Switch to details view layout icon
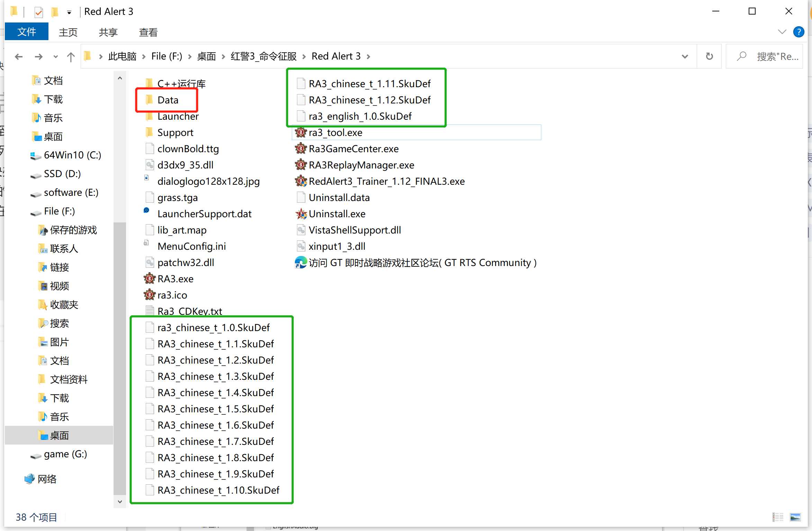The height and width of the screenshot is (531, 812). [x=778, y=517]
